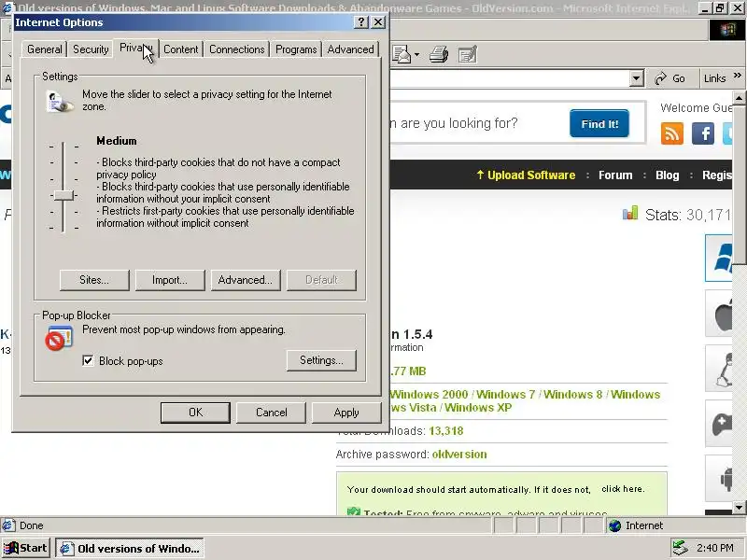Open Pop-up Blocker Settings... button

321,360
